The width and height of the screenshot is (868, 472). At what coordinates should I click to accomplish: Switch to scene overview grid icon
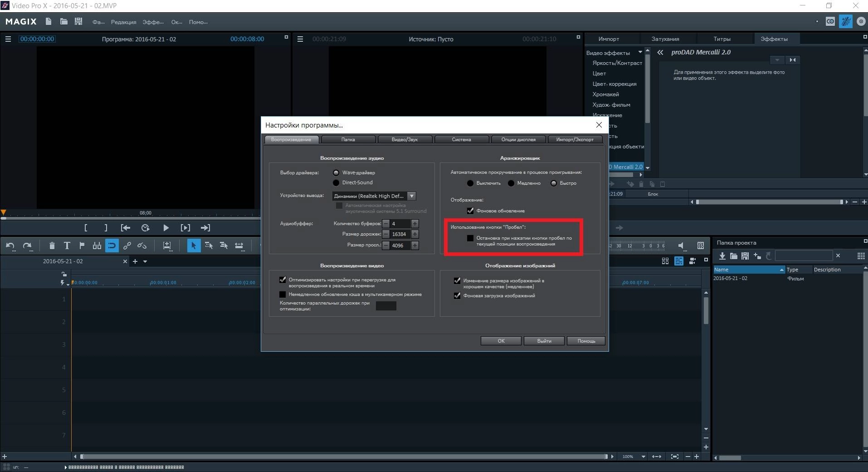[x=665, y=261]
